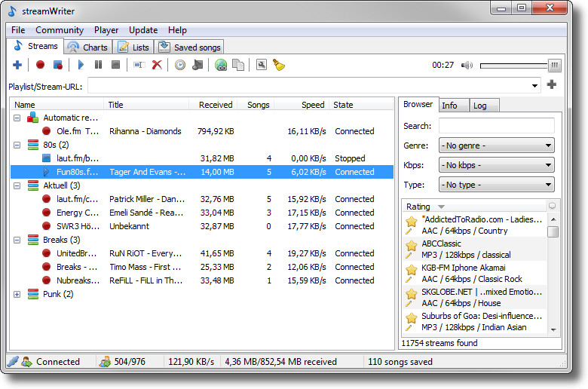The image size is (588, 389).
Task: Collapse the Aktuell (3) category
Action: 17,185
